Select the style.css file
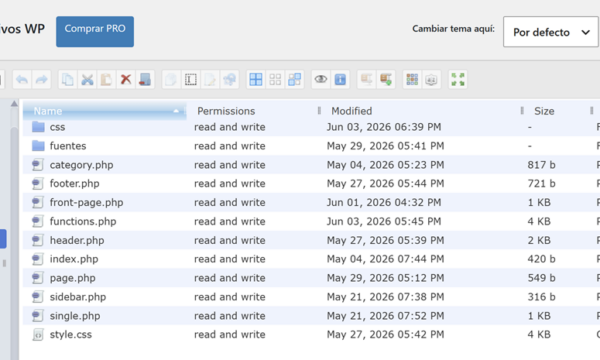 (311, 335)
